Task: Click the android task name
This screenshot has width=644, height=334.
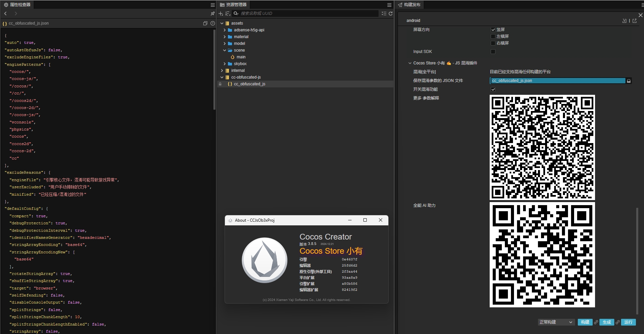Action: (413, 21)
